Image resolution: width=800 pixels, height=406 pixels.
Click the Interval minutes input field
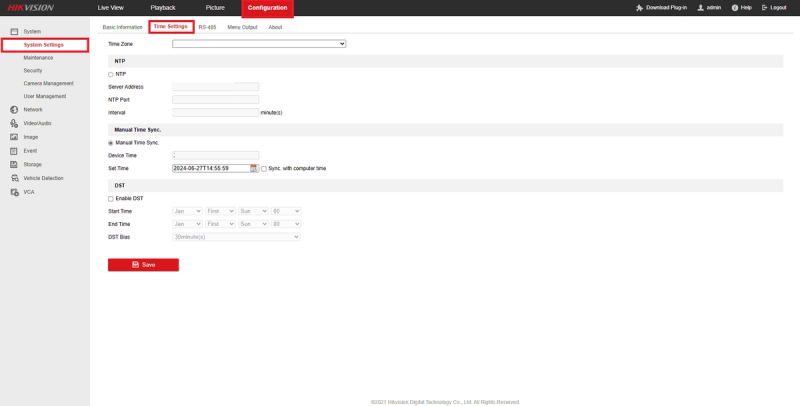(215, 112)
